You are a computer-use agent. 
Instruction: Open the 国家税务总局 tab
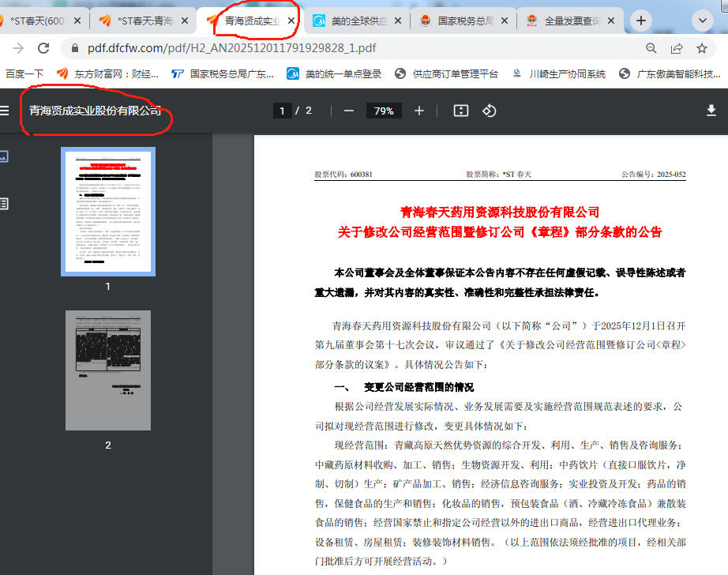click(x=465, y=21)
